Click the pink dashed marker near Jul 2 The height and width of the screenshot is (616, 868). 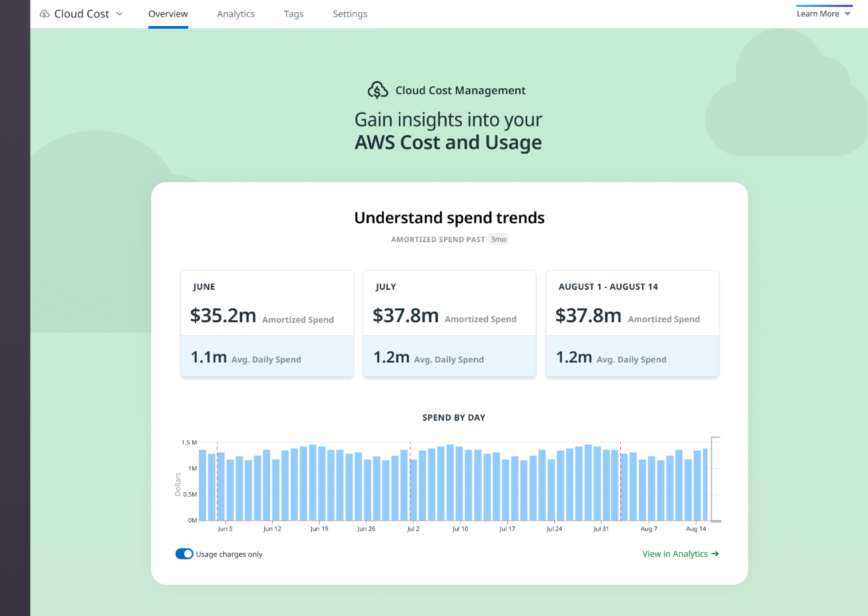click(x=410, y=482)
